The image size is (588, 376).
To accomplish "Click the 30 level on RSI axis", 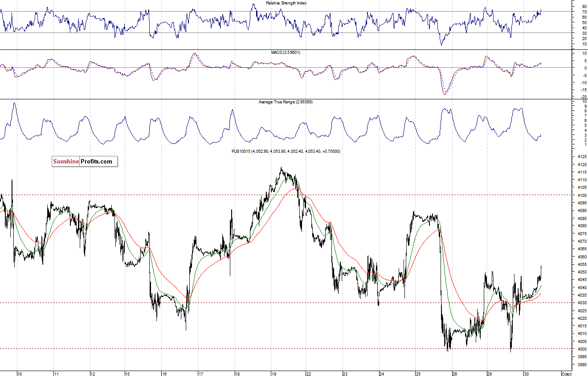I will 584,33.
